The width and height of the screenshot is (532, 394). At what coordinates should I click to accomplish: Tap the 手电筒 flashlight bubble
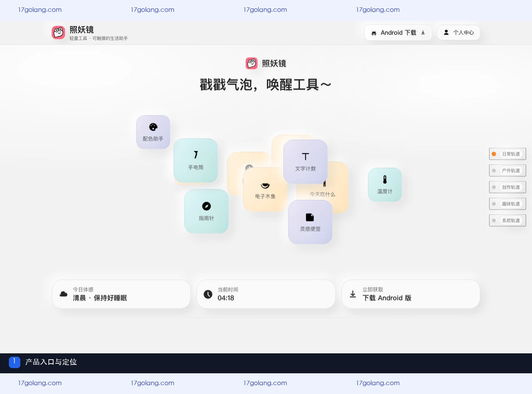pos(195,160)
